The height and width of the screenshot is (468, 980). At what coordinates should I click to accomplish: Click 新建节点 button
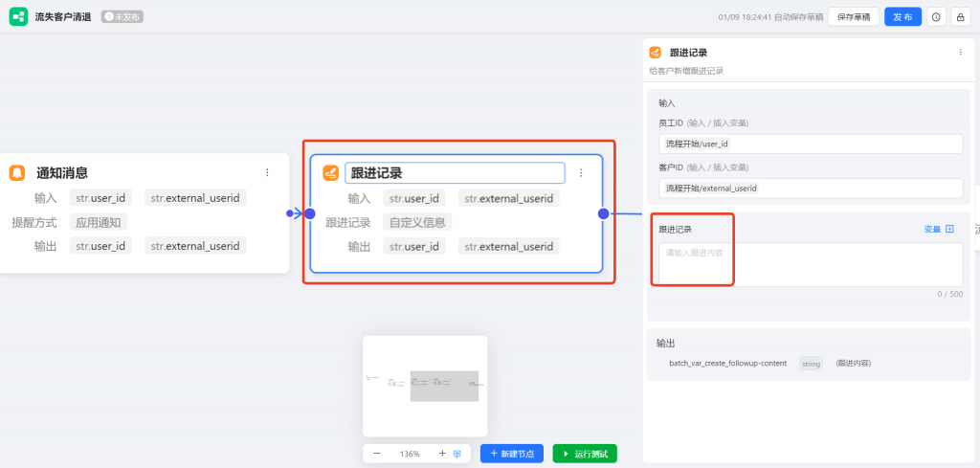coord(512,454)
